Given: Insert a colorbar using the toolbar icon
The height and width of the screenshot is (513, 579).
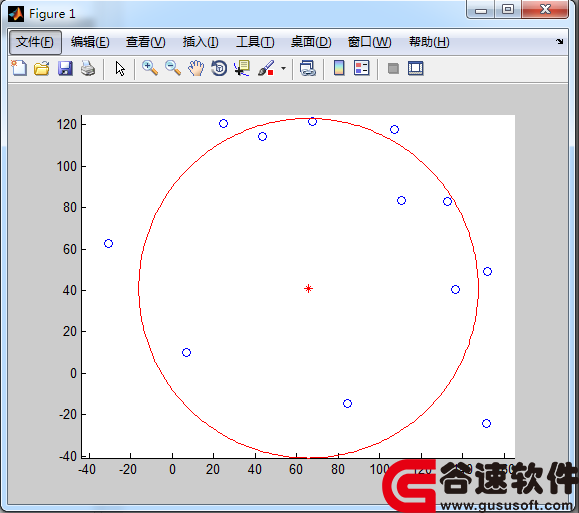Looking at the screenshot, I should pyautogui.click(x=339, y=68).
